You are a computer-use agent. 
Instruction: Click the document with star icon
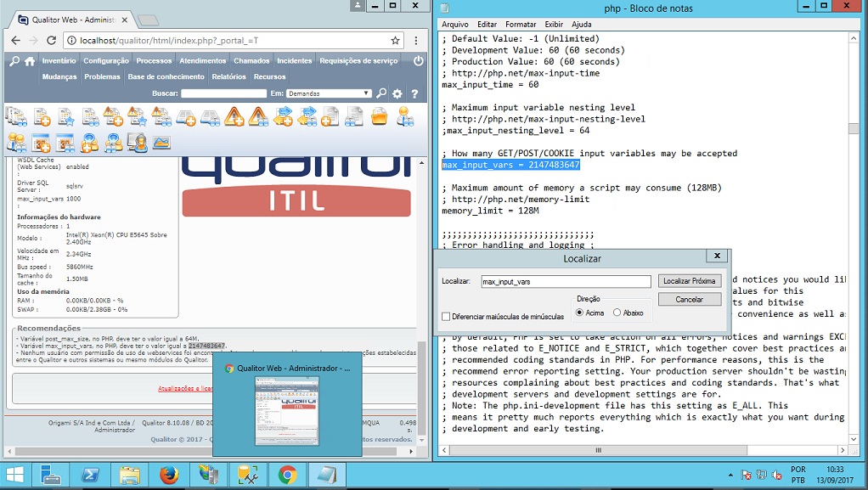click(x=66, y=117)
